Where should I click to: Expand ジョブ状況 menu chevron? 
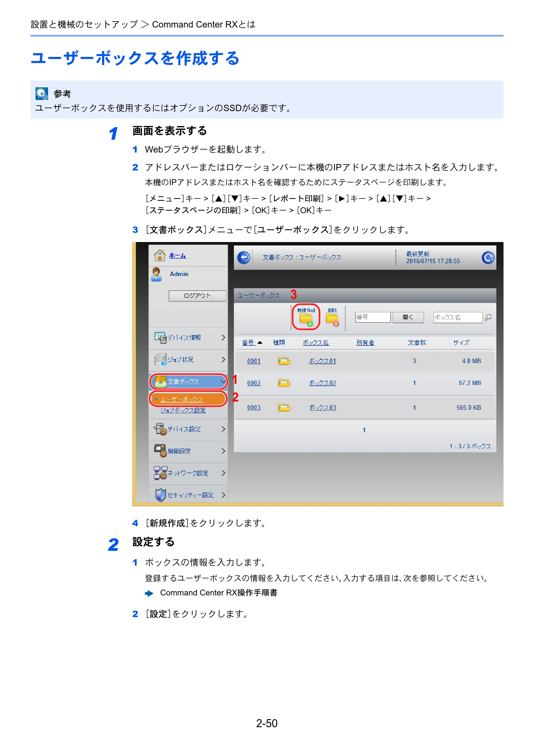pos(223,360)
